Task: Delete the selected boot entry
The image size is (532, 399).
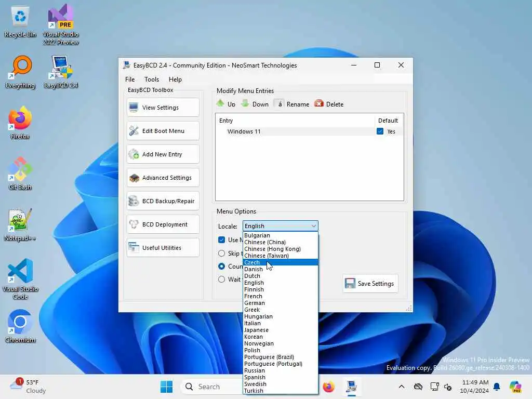Action: tap(329, 104)
